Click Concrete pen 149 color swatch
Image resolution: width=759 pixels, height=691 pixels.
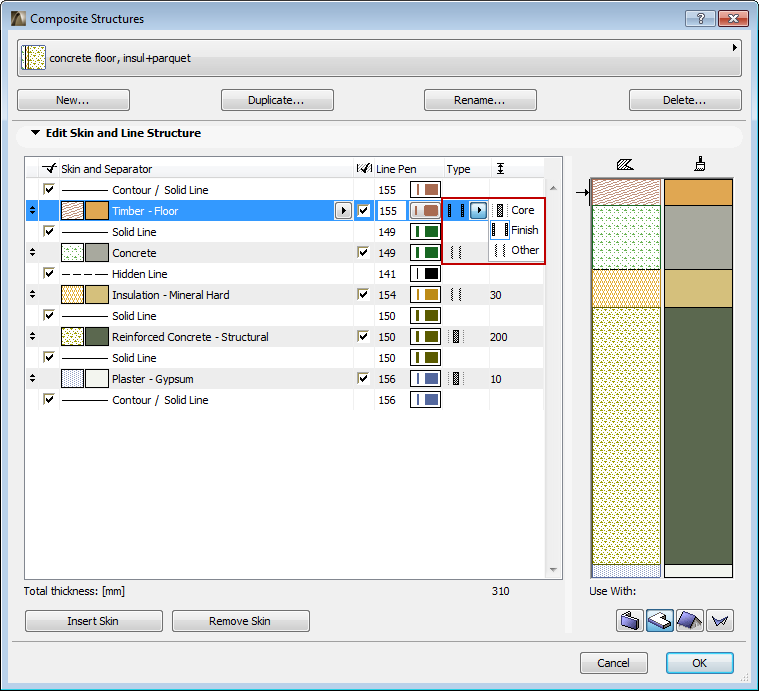(425, 253)
